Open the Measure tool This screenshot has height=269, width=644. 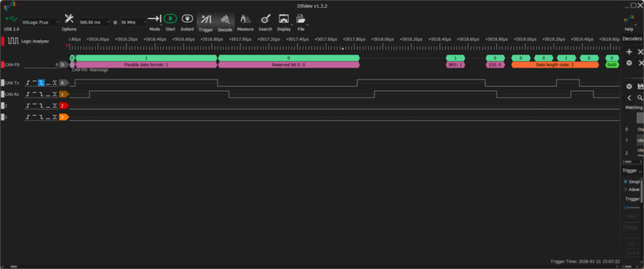pyautogui.click(x=245, y=19)
